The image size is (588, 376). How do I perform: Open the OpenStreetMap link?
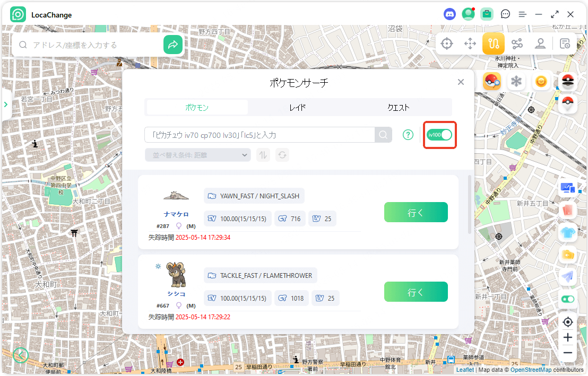click(x=531, y=370)
